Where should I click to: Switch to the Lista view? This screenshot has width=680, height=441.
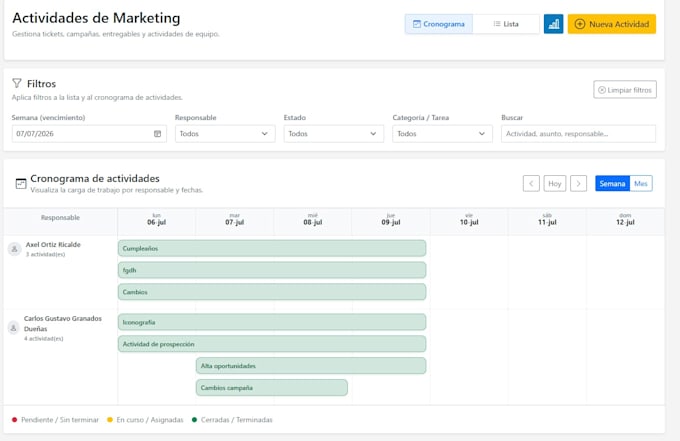pyautogui.click(x=506, y=24)
